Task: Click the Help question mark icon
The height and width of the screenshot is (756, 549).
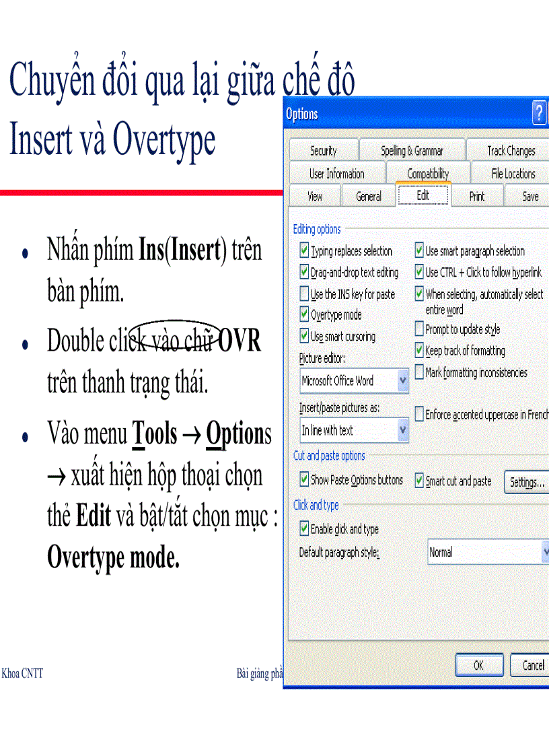Action: pos(538,114)
